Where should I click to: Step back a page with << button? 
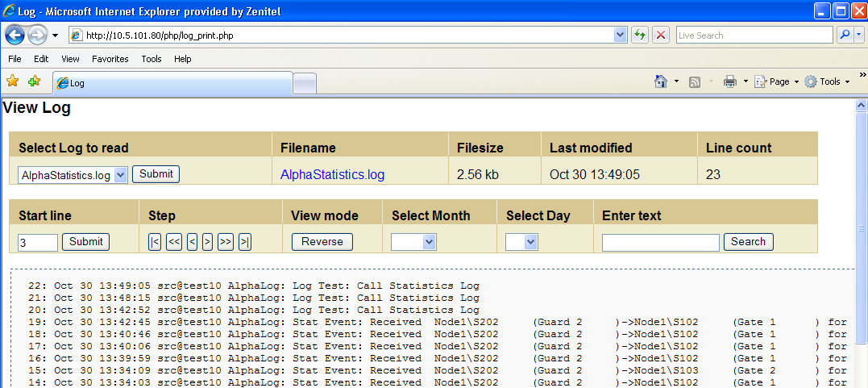pyautogui.click(x=174, y=242)
